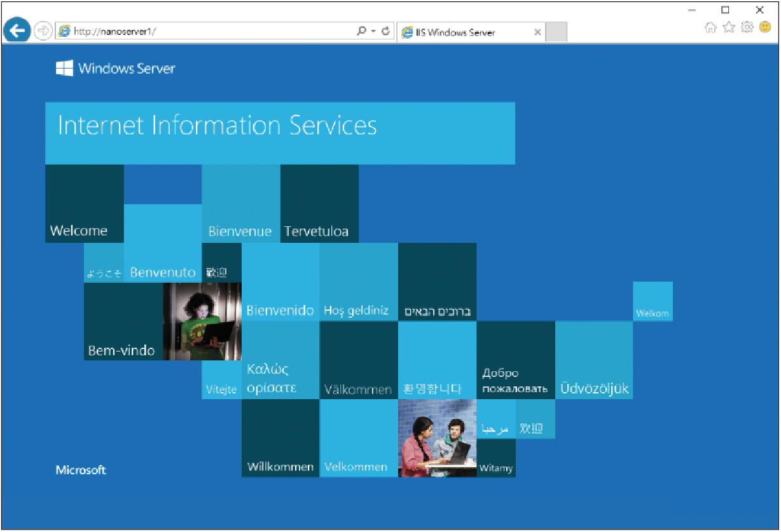This screenshot has height=532, width=781.
Task: Click the Bienvenue tile
Action: coord(241,203)
